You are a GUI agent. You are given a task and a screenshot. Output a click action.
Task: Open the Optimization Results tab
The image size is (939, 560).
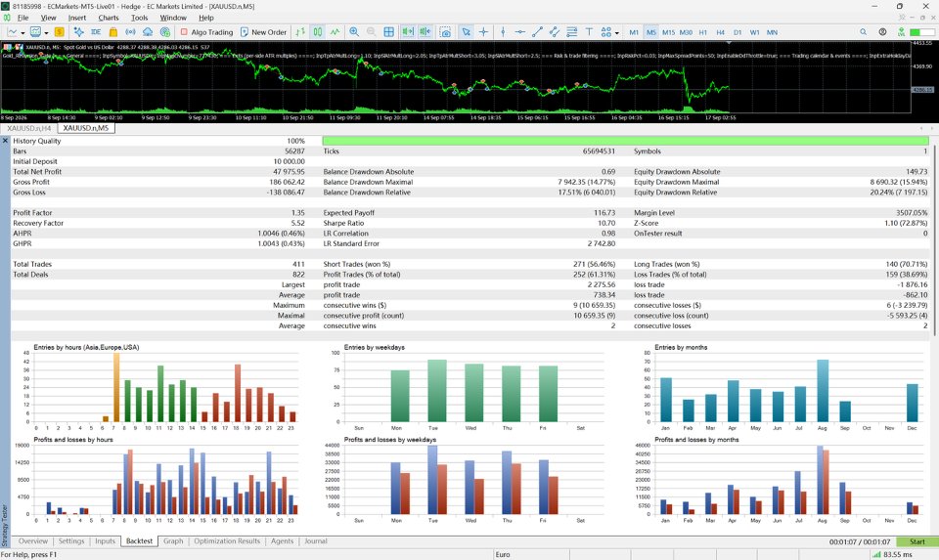pos(227,540)
